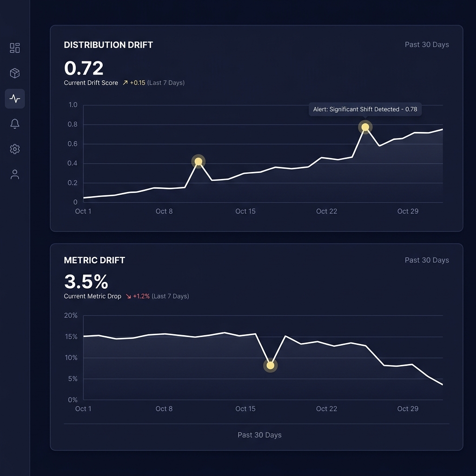Select the Oct 11 peak marker on Distribution Drift chart

click(198, 161)
